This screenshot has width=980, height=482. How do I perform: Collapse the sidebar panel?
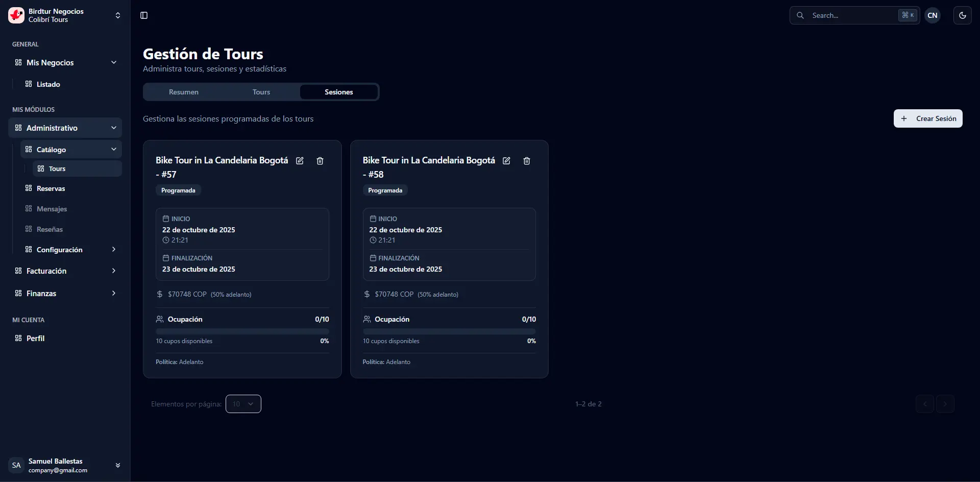(144, 15)
